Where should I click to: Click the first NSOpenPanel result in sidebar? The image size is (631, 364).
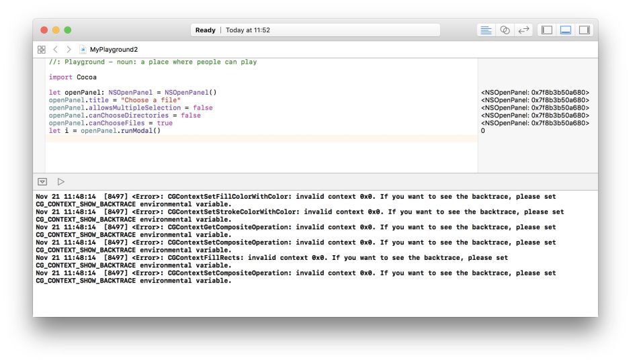point(535,93)
